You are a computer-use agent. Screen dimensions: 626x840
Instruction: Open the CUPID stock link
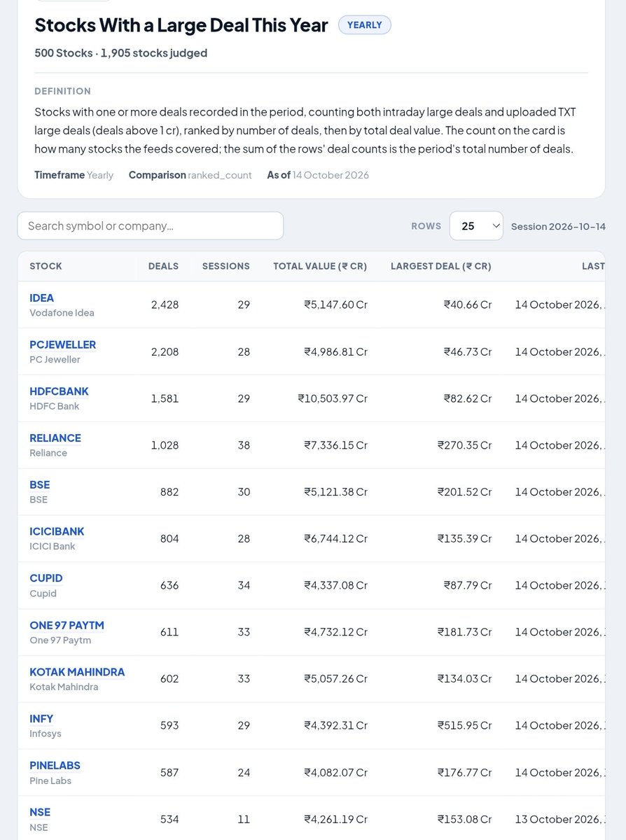pyautogui.click(x=46, y=578)
